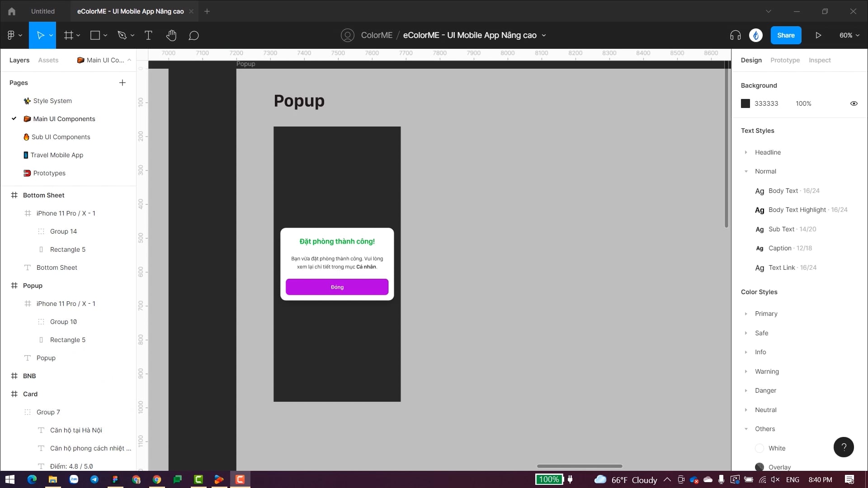Open the Travel Mobile App page
This screenshot has height=488, width=868.
(57, 155)
